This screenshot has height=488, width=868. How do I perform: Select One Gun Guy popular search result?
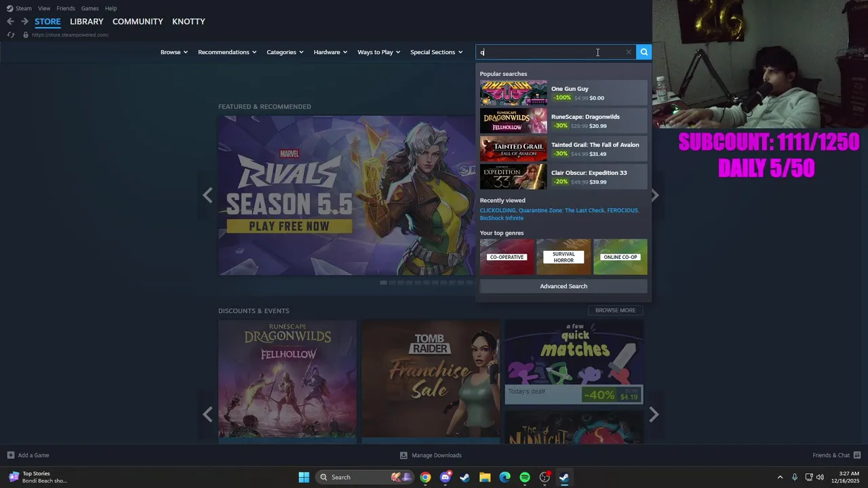click(564, 93)
